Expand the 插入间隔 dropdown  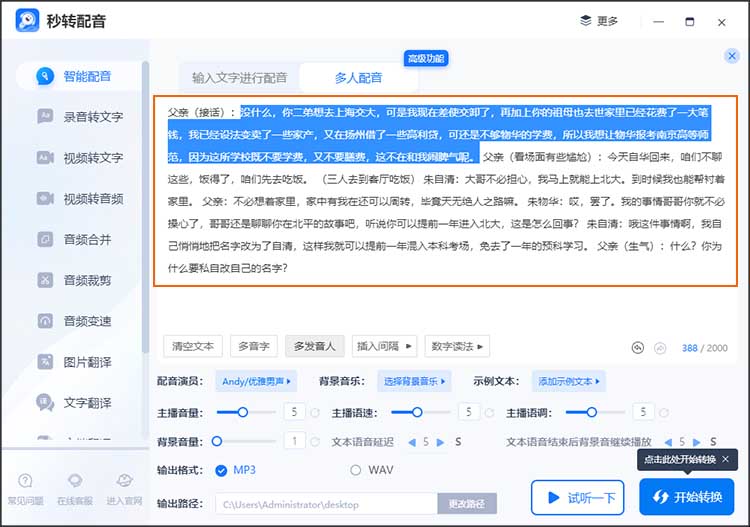383,347
